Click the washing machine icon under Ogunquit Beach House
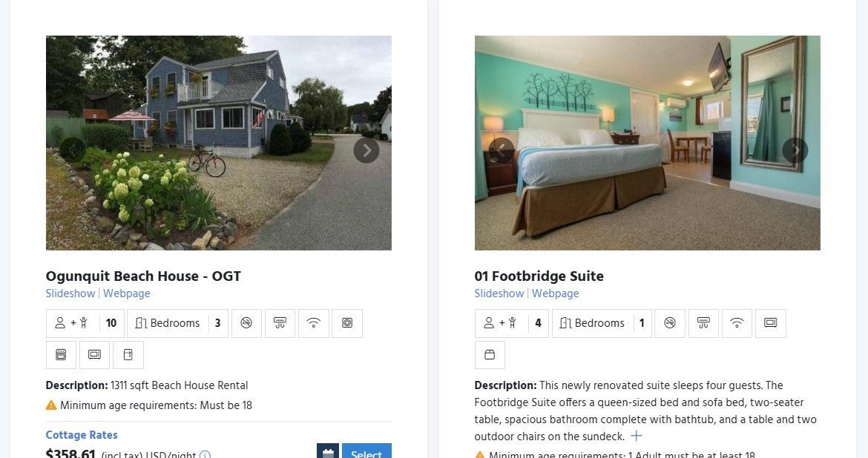868x458 pixels. (x=347, y=323)
